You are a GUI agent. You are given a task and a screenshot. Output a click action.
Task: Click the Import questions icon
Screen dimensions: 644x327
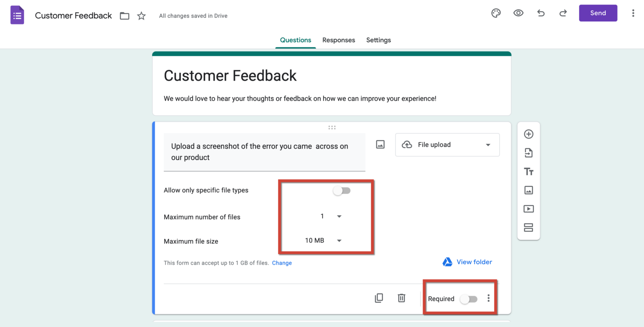[x=529, y=152]
